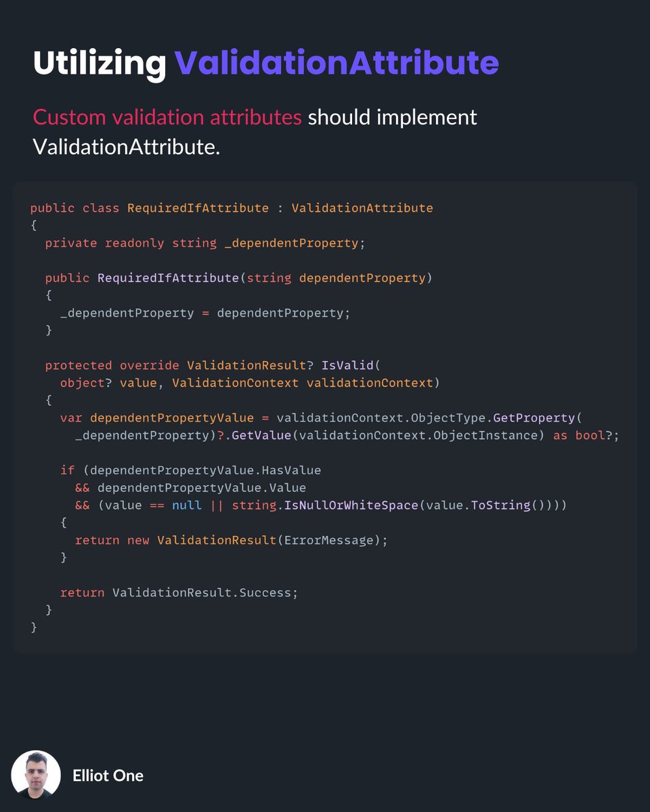Click the assignment "_dependentProperty = dependentProperty;"
The height and width of the screenshot is (812, 650).
[205, 313]
